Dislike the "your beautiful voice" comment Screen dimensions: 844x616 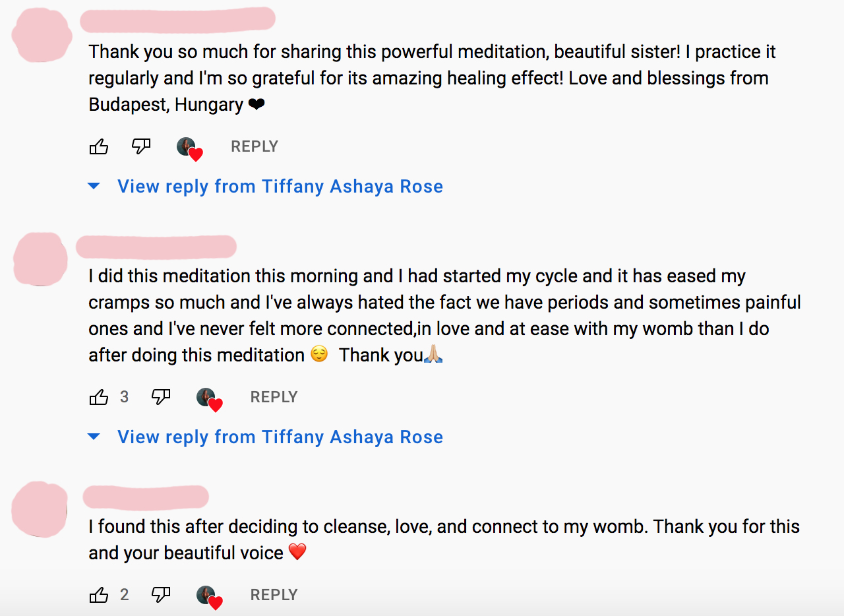point(161,595)
